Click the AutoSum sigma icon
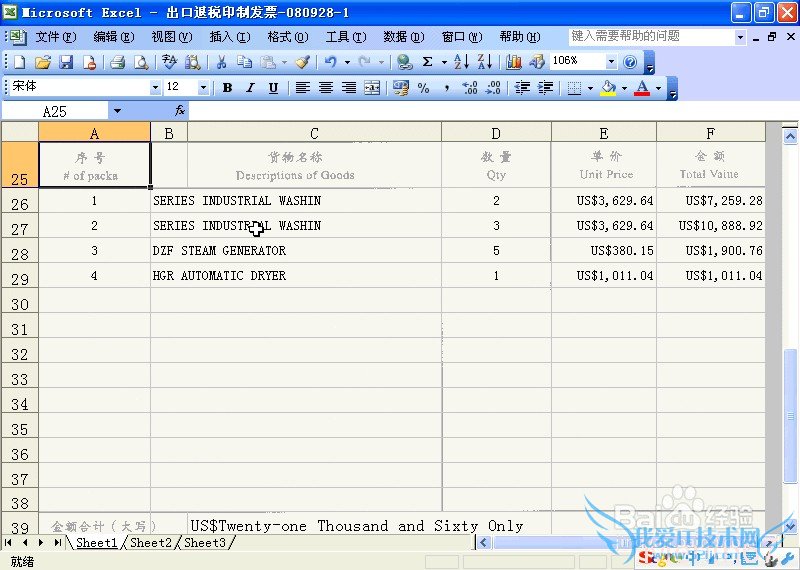Viewport: 800px width, 570px height. [428, 62]
